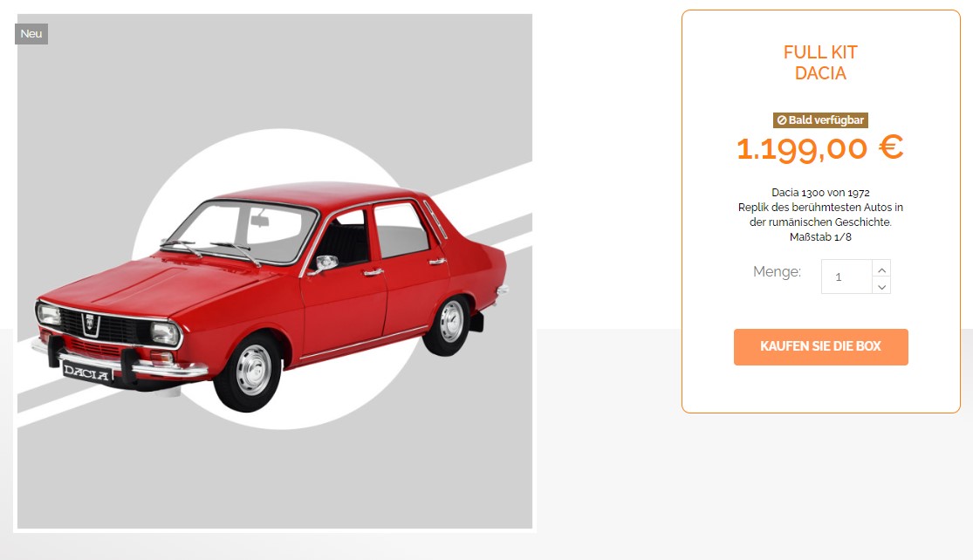Click the Bald verfügbar availability label
Screen dimensions: 973x560
click(x=820, y=120)
